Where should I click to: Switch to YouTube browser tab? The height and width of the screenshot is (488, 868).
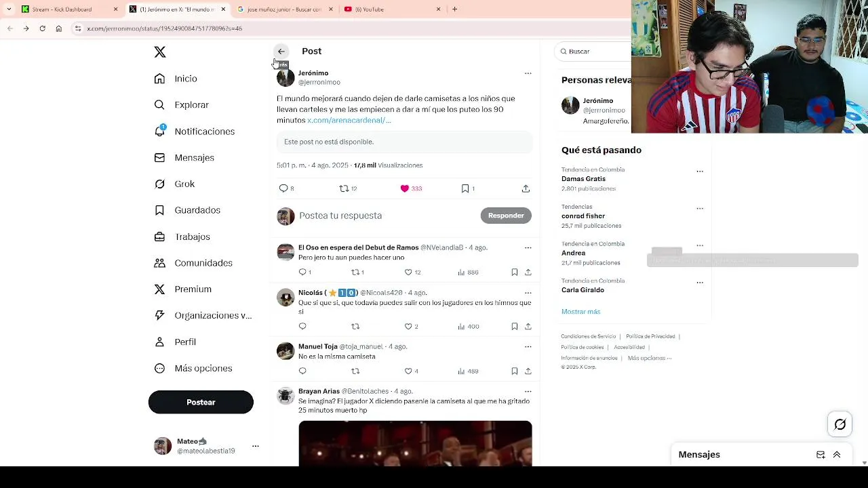391,9
